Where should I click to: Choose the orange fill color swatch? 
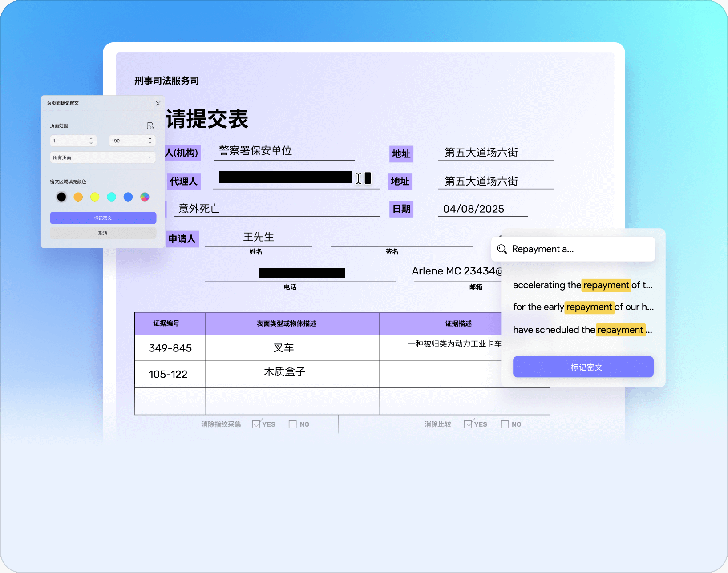78,197
